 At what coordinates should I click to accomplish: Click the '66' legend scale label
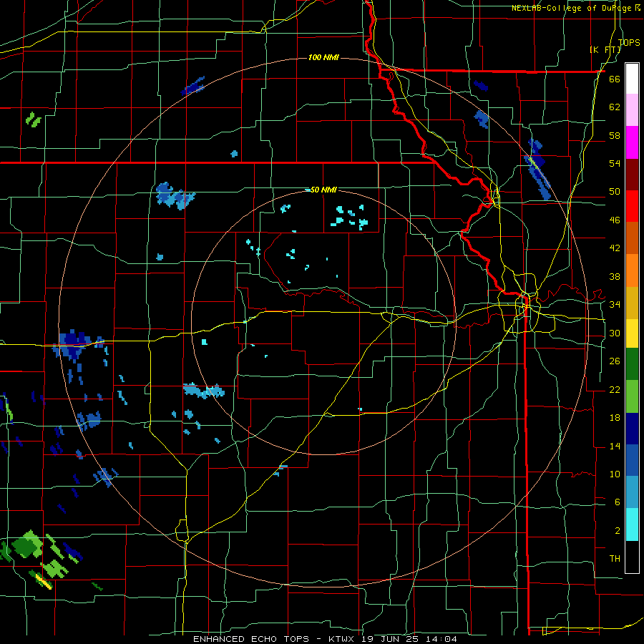615,79
